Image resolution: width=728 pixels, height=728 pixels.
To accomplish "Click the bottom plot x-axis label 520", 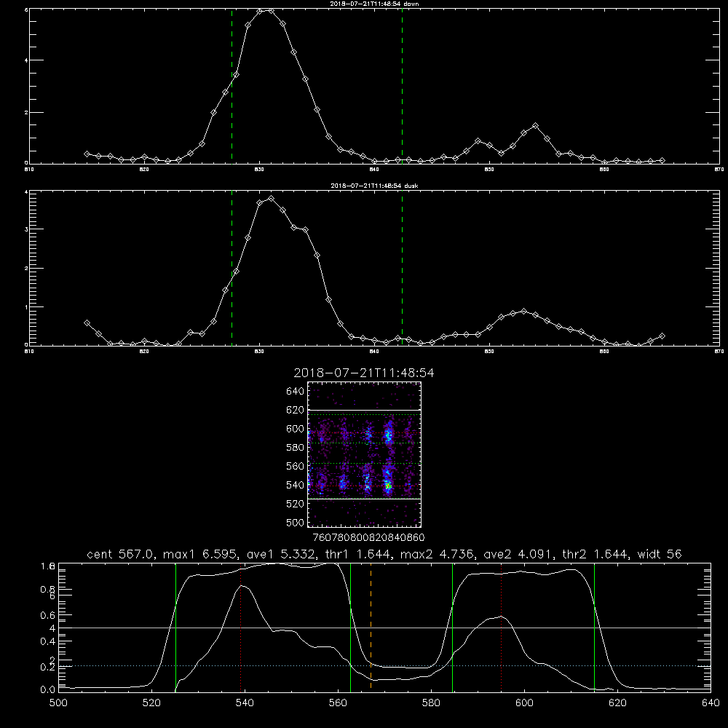I will [x=151, y=703].
